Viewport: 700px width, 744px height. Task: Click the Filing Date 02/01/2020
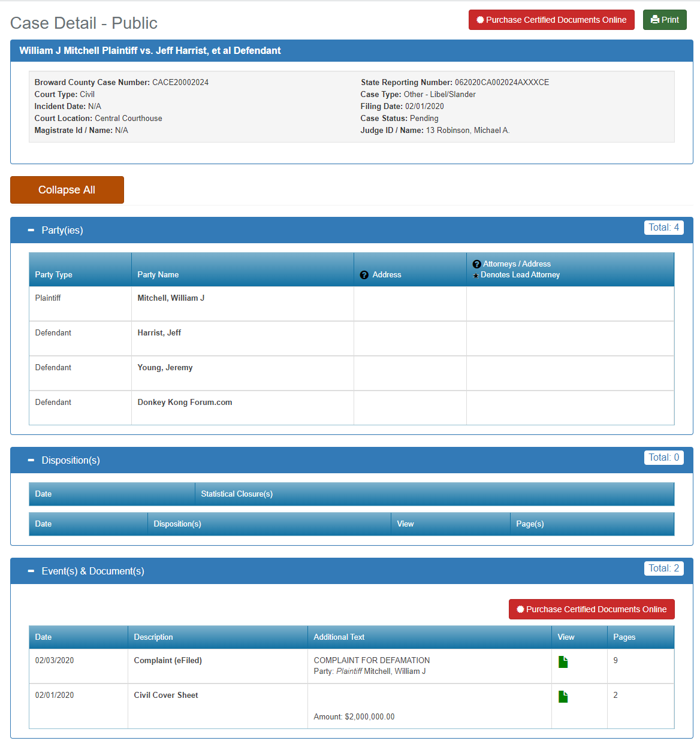(424, 106)
